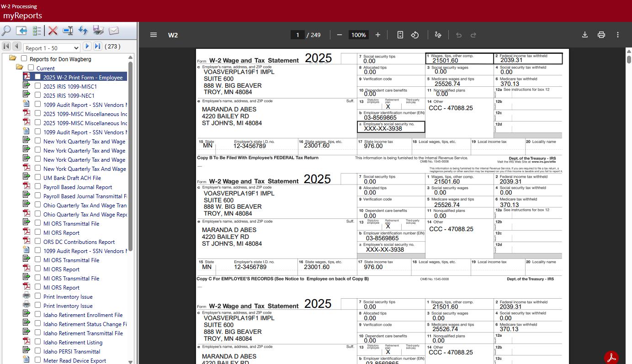Viewport: 632px width, 364px height.
Task: Download the W2 PDF document
Action: (x=584, y=35)
